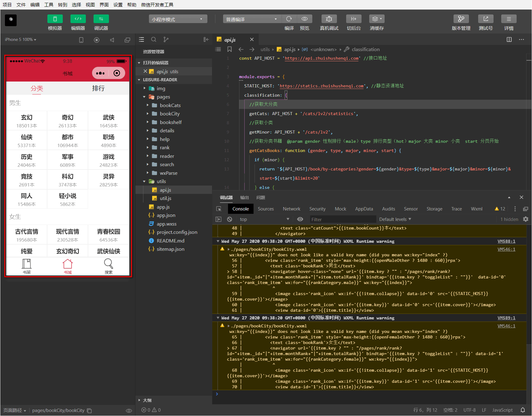Screen dimensions: 532x416
Task: Navigate forward in editor history
Action: pyautogui.click(x=252, y=49)
